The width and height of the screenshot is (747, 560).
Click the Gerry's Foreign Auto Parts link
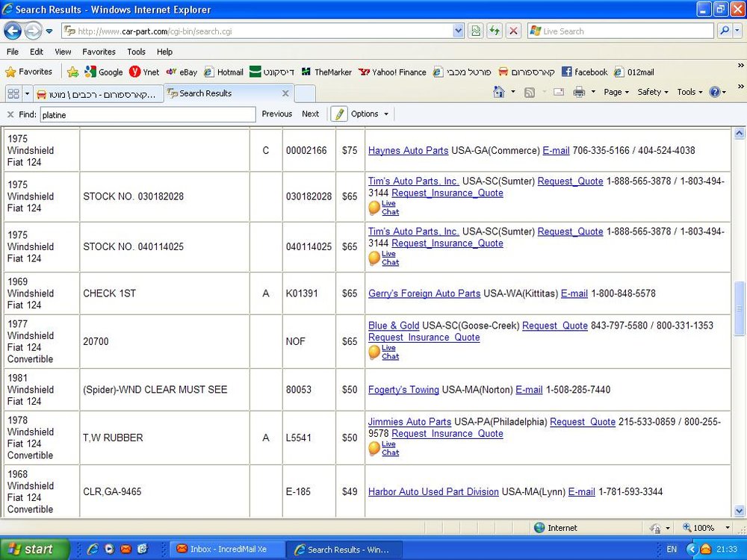424,293
